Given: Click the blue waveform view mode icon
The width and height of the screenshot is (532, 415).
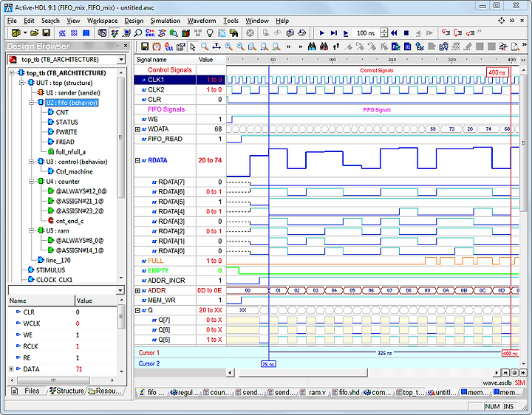Looking at the screenshot, I should pyautogui.click(x=395, y=47).
